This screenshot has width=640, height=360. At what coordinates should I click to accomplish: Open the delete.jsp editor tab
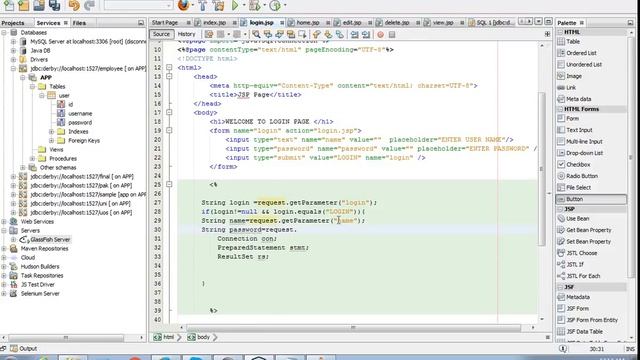point(397,22)
